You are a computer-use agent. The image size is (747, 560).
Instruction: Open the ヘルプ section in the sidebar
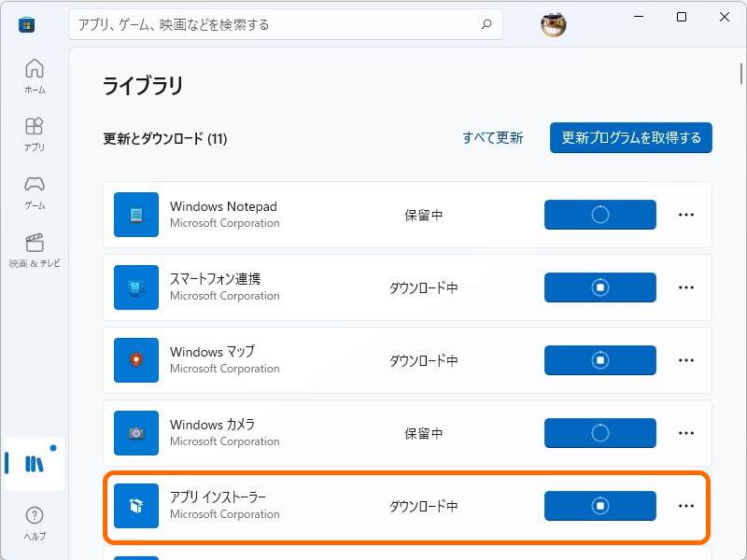35,518
